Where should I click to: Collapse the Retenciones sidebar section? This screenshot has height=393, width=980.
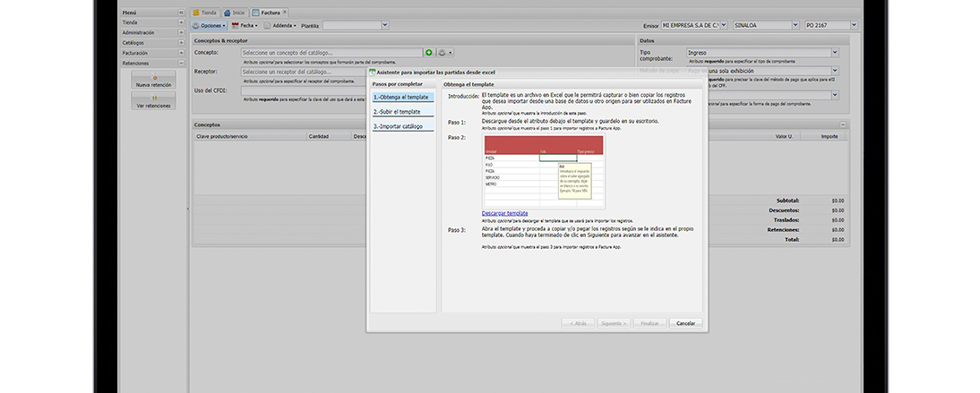[183, 63]
